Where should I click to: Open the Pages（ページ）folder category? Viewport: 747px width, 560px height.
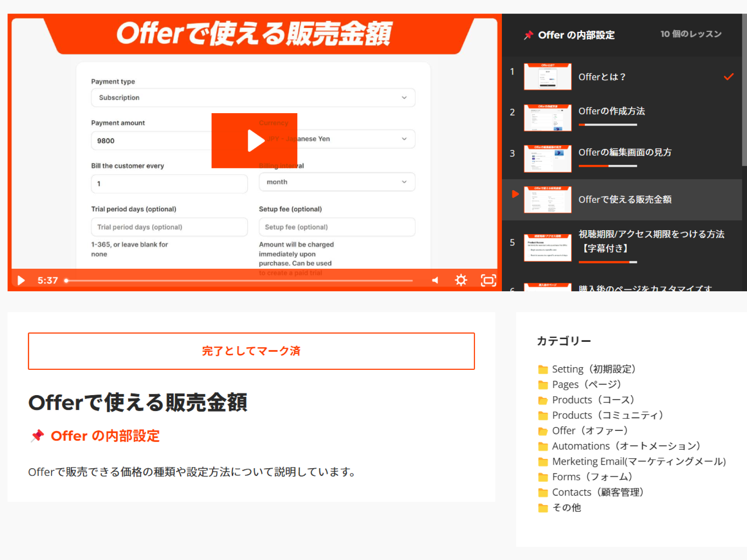pyautogui.click(x=586, y=385)
